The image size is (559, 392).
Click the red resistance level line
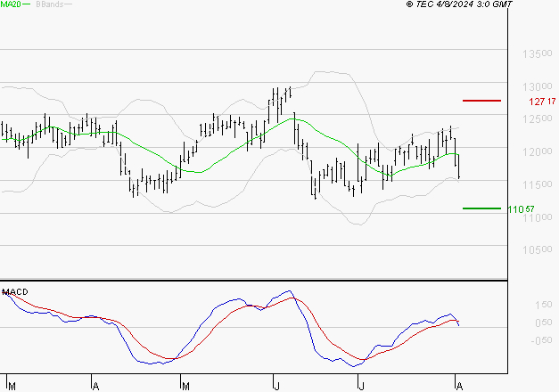(x=481, y=101)
